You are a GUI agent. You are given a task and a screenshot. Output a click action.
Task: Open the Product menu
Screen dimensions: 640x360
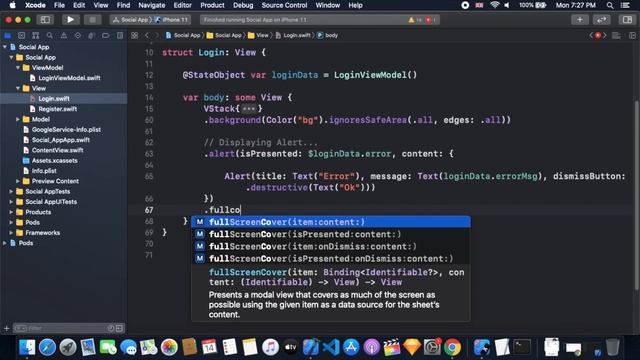[212, 5]
